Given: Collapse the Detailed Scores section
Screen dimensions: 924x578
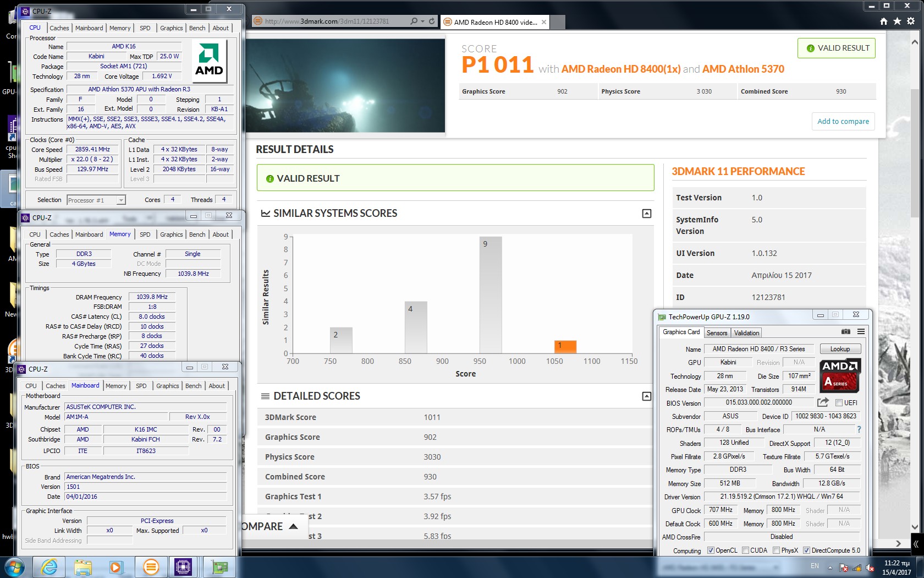Looking at the screenshot, I should point(647,396).
